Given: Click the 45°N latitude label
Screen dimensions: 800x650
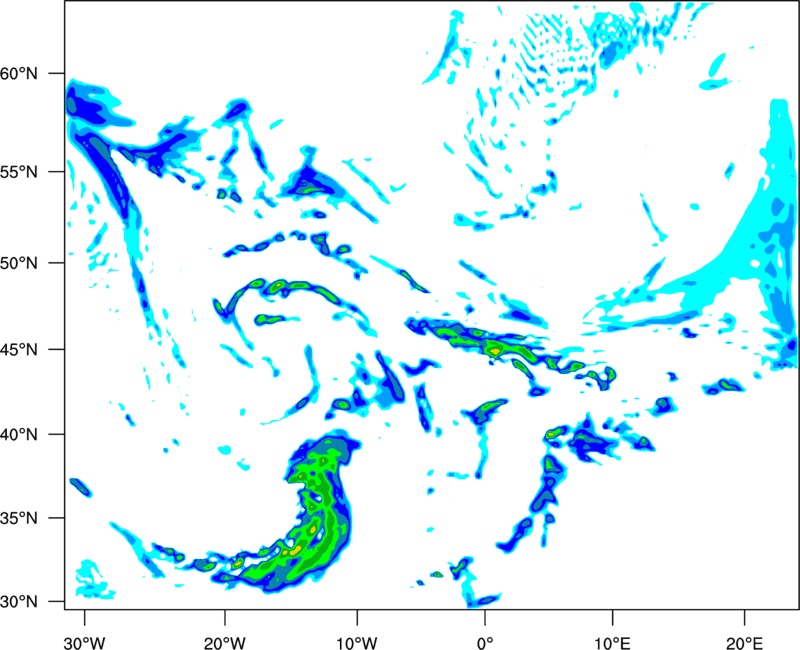Looking at the screenshot, I should (19, 349).
